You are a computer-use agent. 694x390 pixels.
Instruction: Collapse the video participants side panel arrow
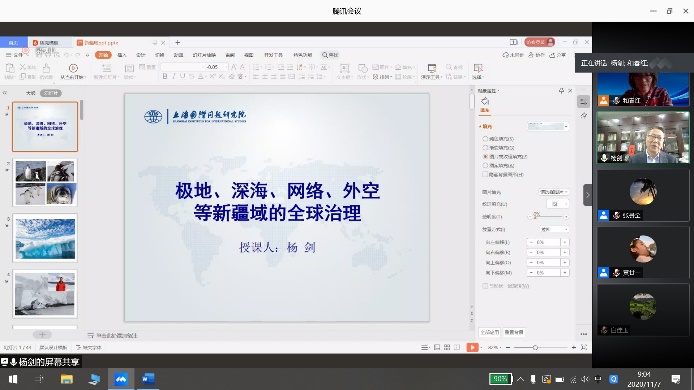coord(587,195)
